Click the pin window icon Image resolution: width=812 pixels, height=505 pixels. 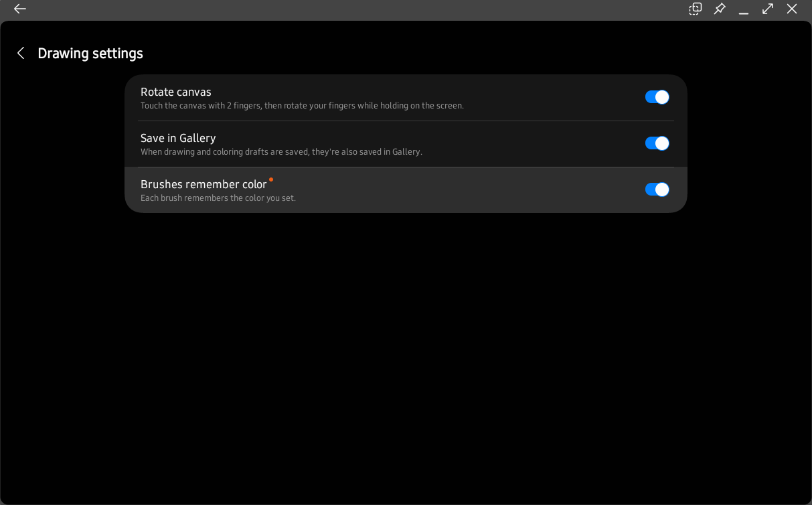pos(720,9)
